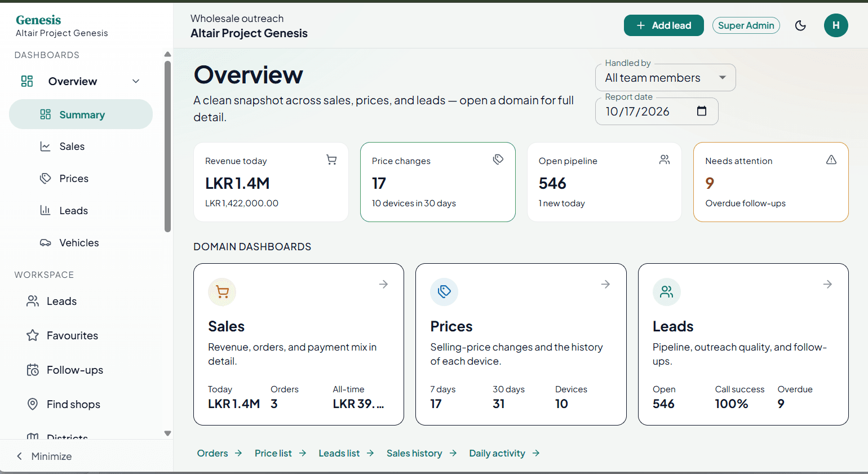Image resolution: width=868 pixels, height=474 pixels.
Task: Click the Super Admin badge
Action: coord(746,25)
